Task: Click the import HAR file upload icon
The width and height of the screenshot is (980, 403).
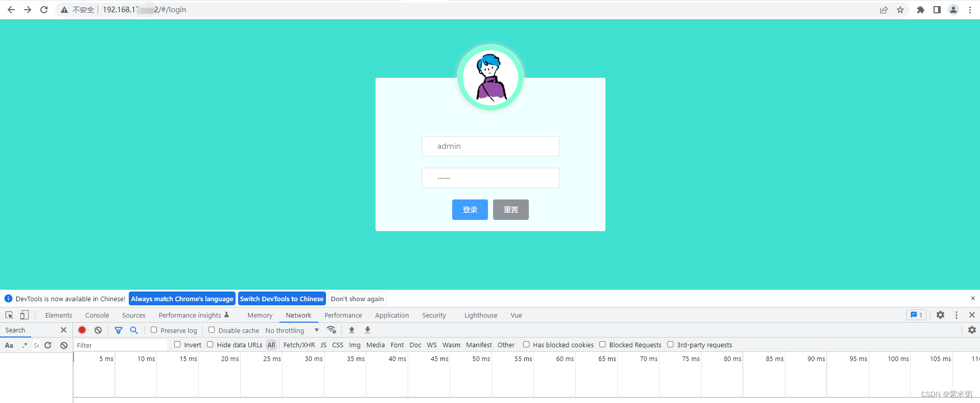Action: click(x=352, y=330)
